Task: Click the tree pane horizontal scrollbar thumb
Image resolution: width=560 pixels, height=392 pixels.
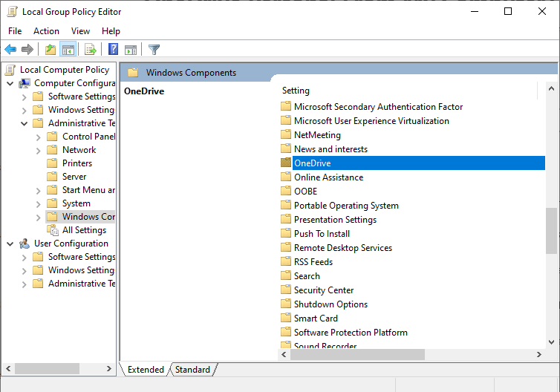Action: click(47, 368)
